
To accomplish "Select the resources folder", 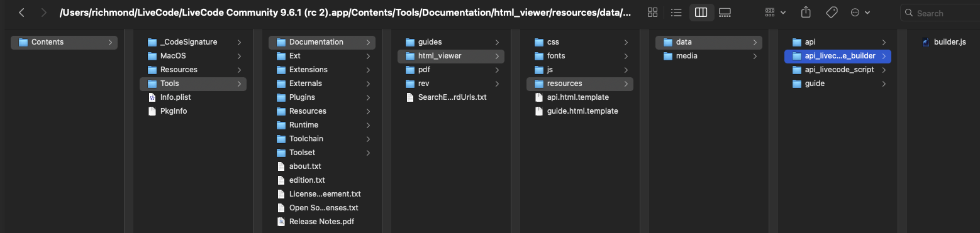I will tap(580, 84).
